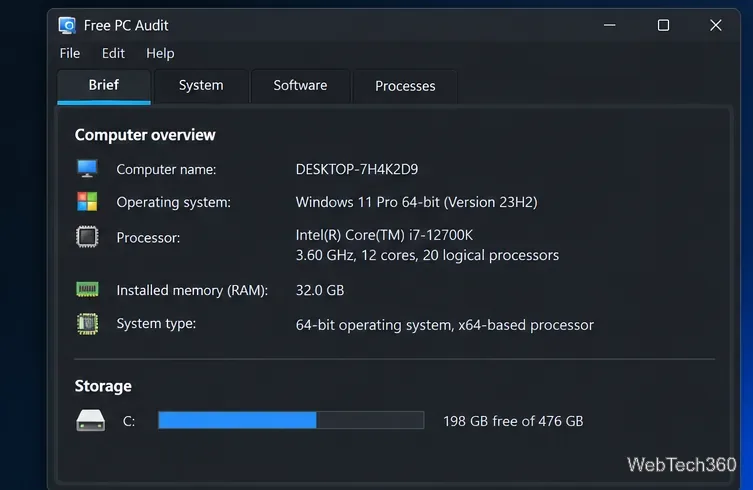Minimize the Free PC Audit window
Viewport: 753px width, 490px height.
610,25
